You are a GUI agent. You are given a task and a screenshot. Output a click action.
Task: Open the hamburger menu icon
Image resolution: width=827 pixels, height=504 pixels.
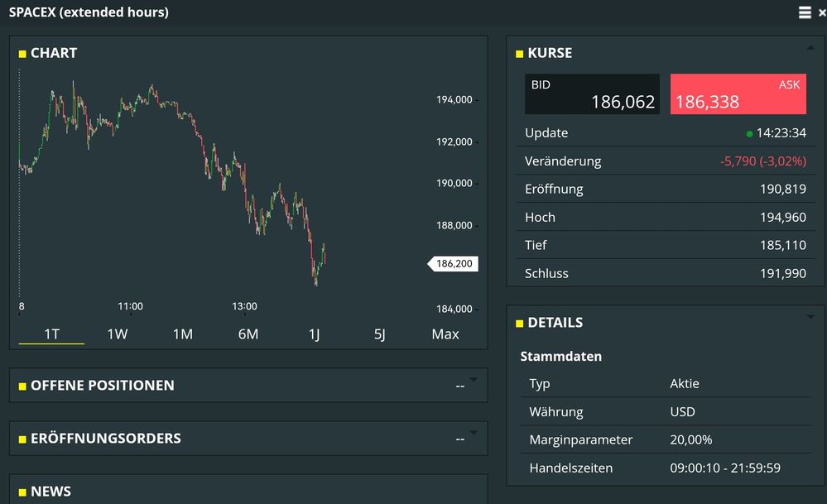805,12
